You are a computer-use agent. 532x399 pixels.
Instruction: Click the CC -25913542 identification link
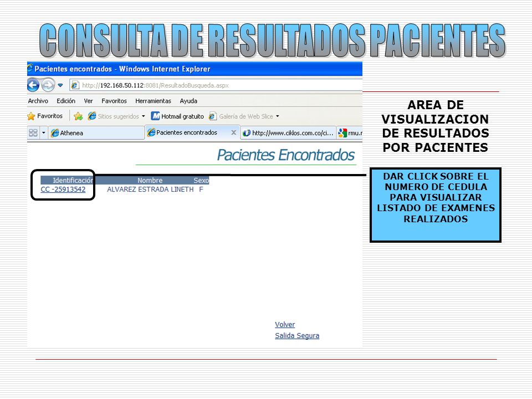coord(63,190)
